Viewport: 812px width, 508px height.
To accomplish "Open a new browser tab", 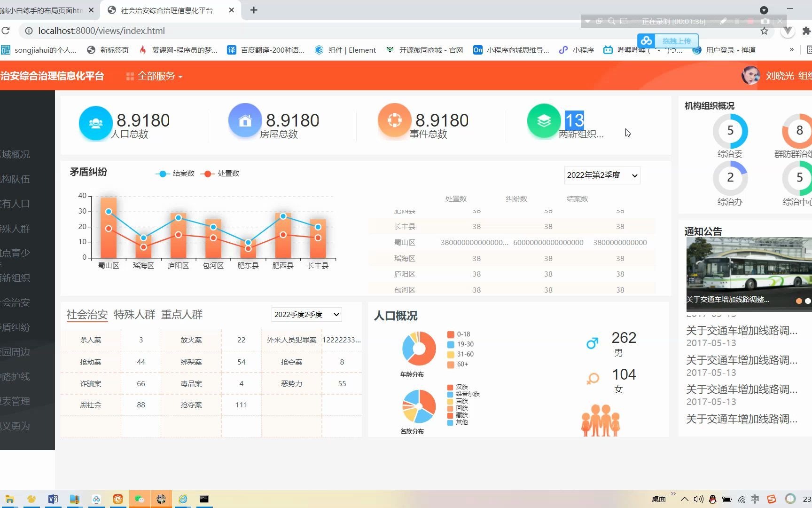I will [x=254, y=10].
